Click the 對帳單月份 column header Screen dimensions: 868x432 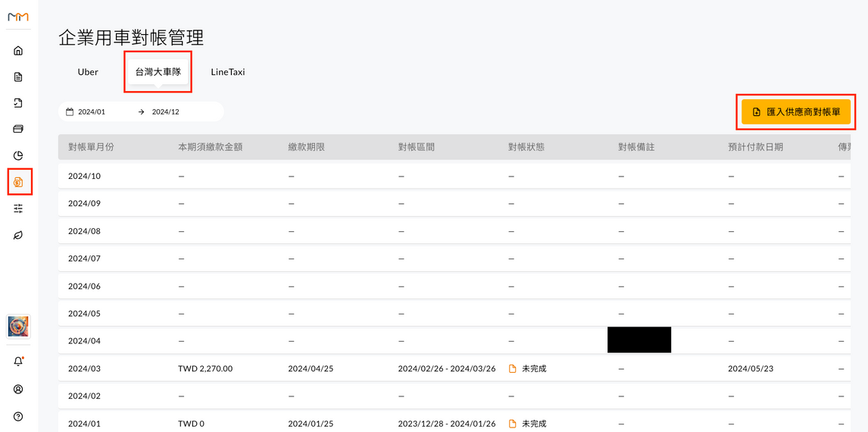click(x=92, y=147)
